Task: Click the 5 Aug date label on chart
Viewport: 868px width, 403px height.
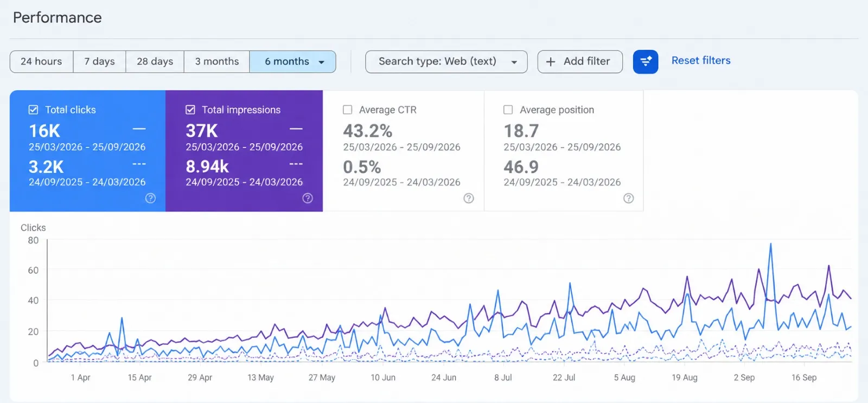Action: click(624, 378)
